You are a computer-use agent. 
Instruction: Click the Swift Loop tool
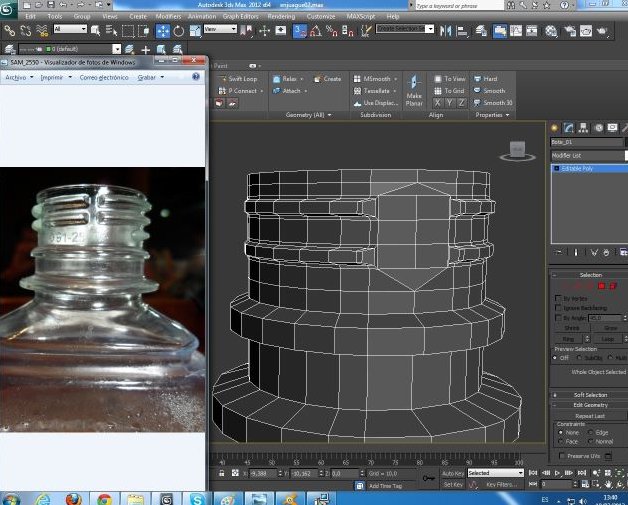pos(242,78)
